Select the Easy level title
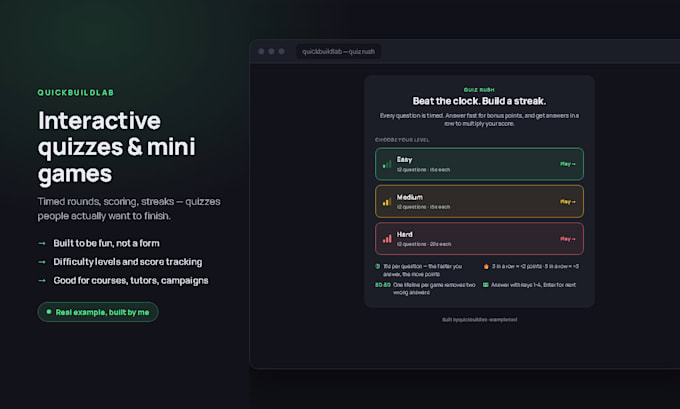The height and width of the screenshot is (409, 680). pos(404,160)
